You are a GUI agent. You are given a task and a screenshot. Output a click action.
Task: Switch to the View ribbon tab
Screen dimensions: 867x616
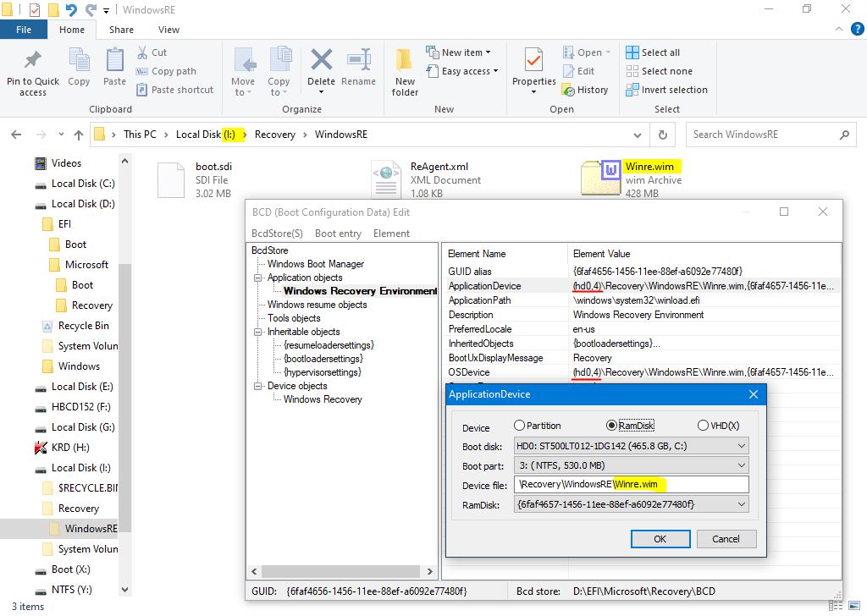click(168, 30)
